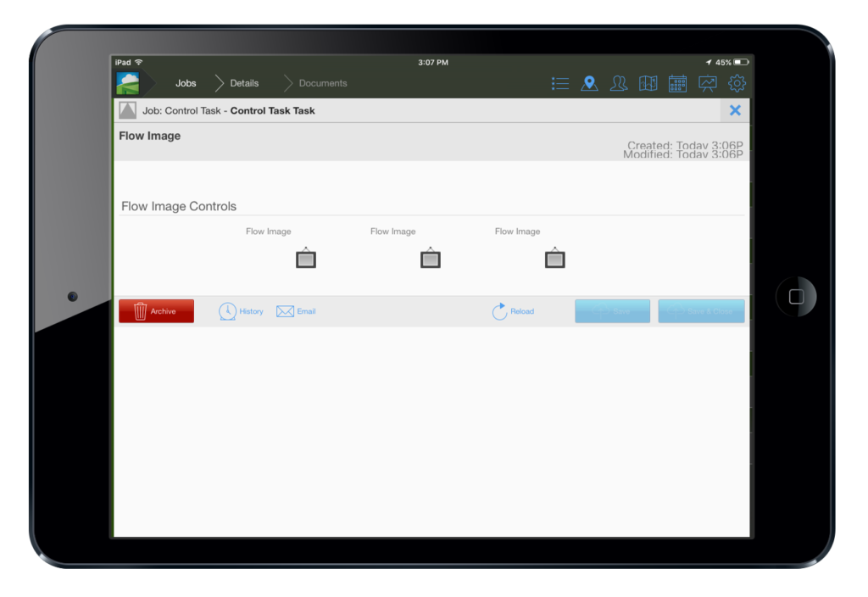Archive this flow image document
This screenshot has width=868, height=597.
[157, 311]
